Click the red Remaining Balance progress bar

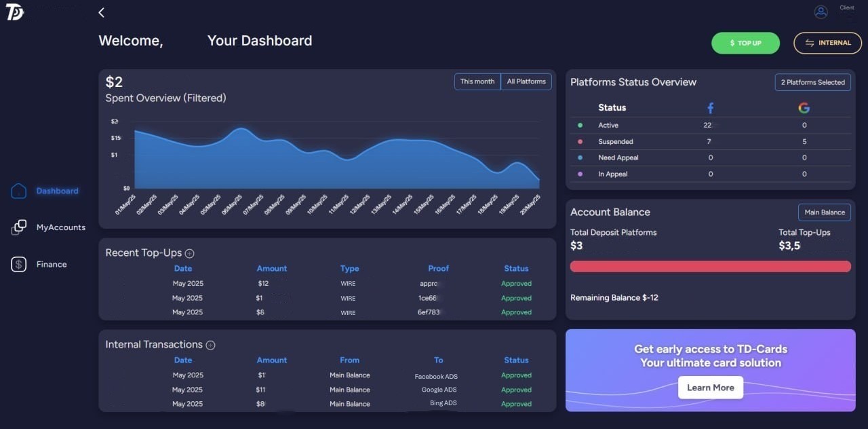pyautogui.click(x=710, y=266)
